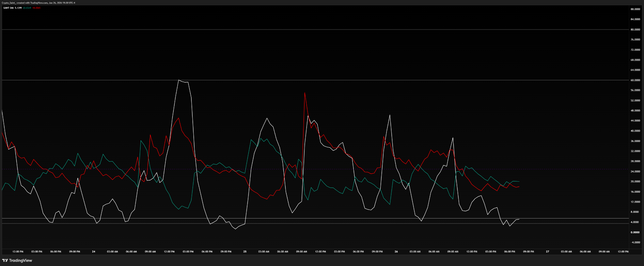This screenshot has width=644, height=266.
Task: Select the horizontal line at 80.0000 level
Action: click(x=314, y=30)
